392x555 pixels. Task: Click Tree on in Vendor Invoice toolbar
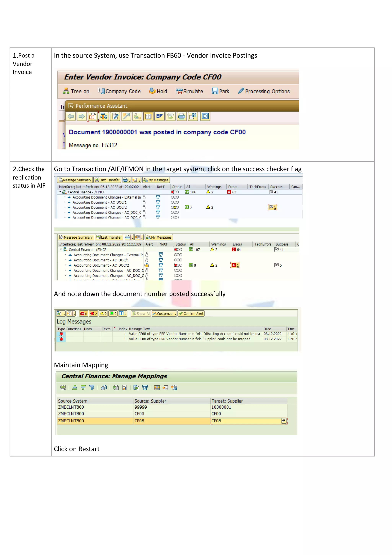click(x=76, y=91)
